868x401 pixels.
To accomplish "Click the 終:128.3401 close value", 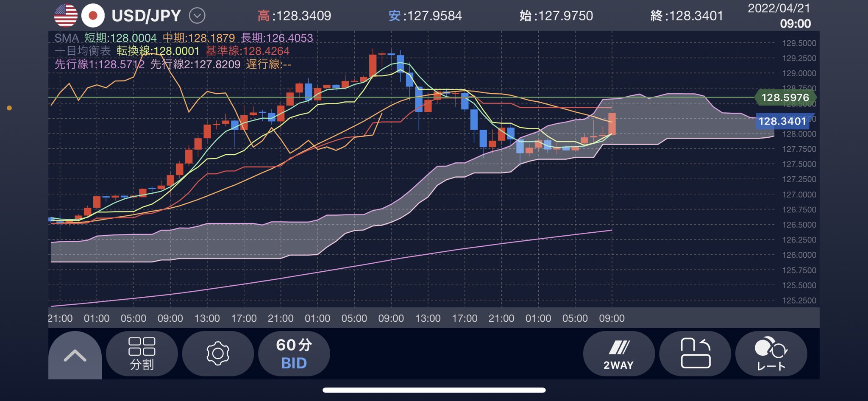I will click(x=687, y=16).
